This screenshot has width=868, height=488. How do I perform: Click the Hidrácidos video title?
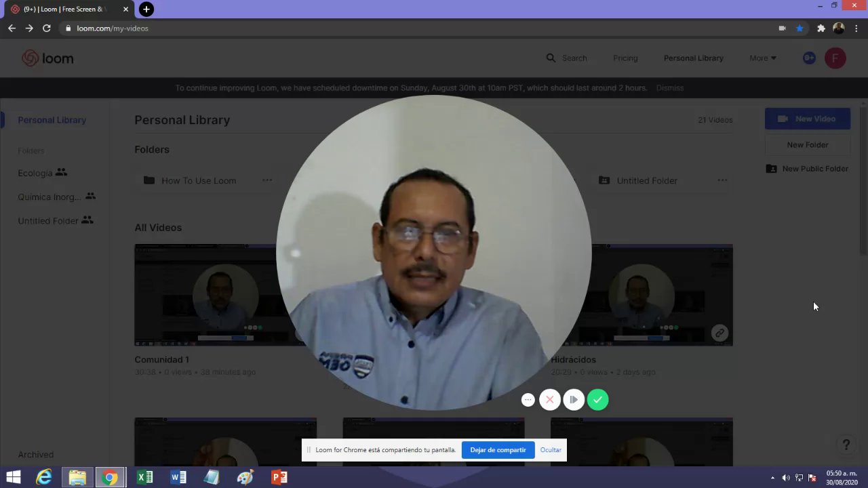[x=573, y=360]
